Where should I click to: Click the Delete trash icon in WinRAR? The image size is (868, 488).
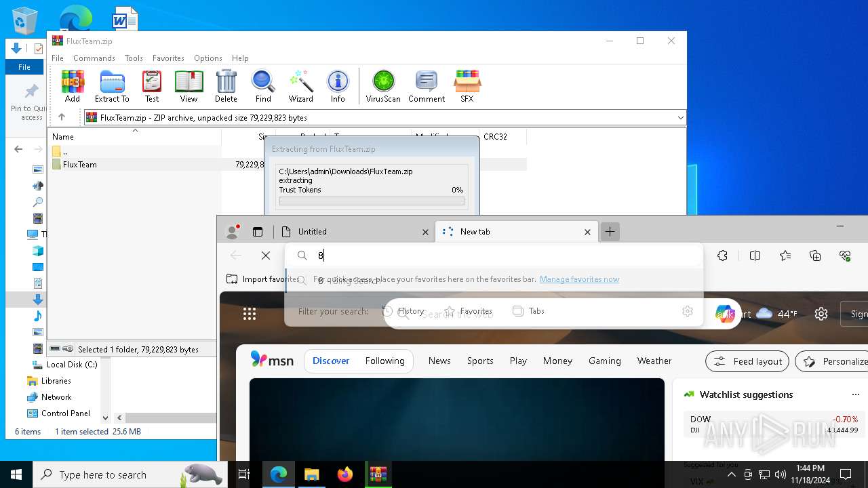[226, 86]
